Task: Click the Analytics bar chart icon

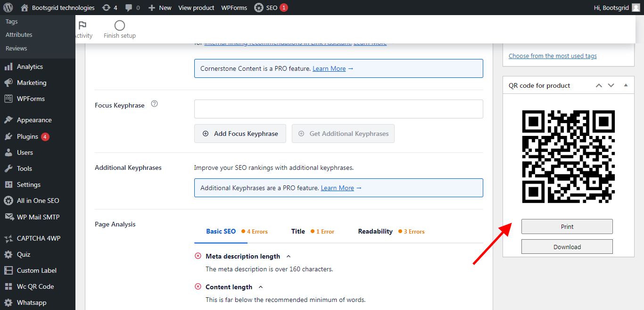Action: (8, 67)
